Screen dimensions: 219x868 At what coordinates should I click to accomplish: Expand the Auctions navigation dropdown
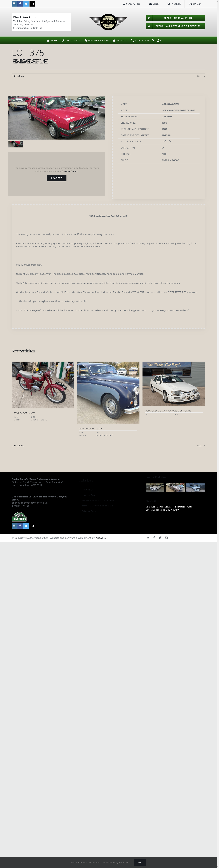tap(71, 40)
